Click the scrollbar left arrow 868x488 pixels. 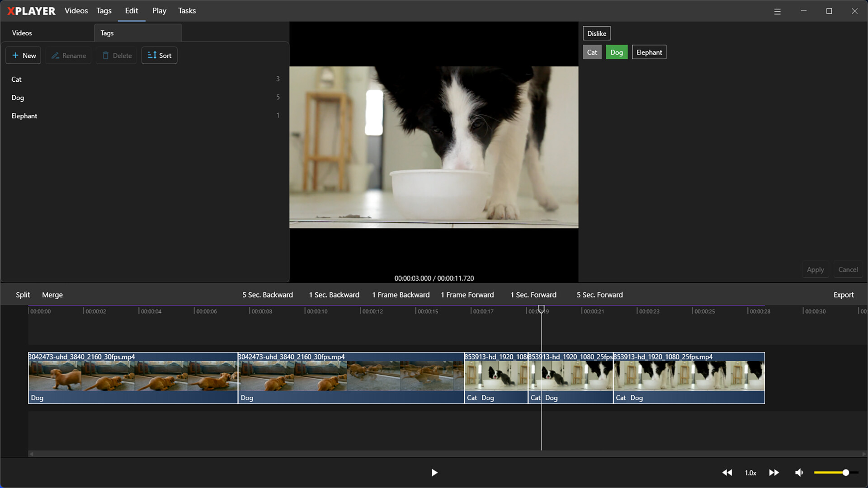pos(31,454)
